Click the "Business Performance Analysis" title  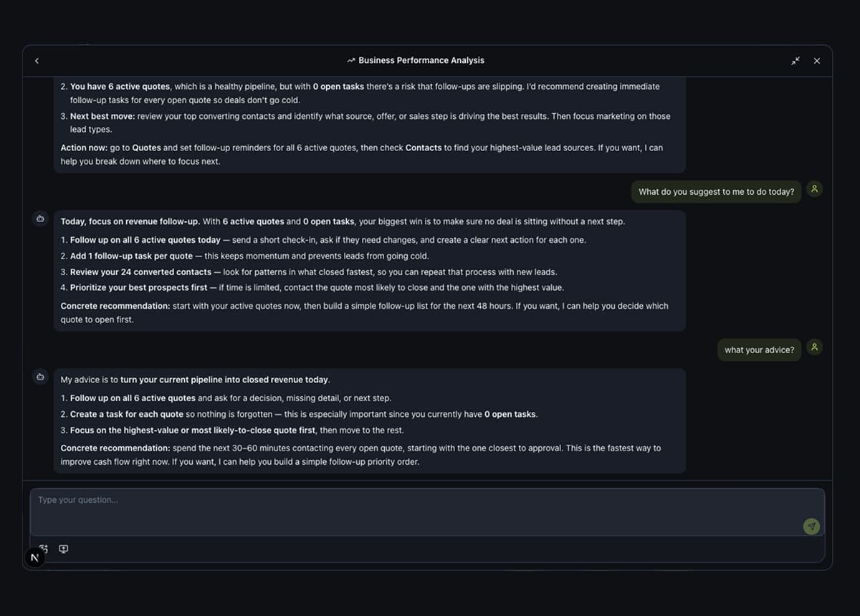coord(421,61)
